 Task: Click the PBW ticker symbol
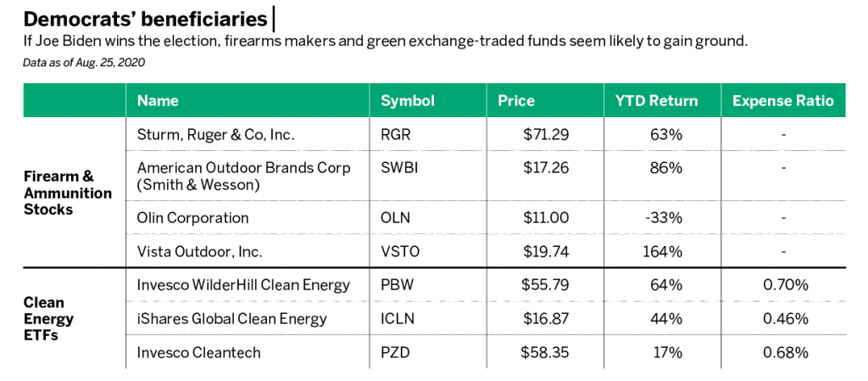coord(398,285)
